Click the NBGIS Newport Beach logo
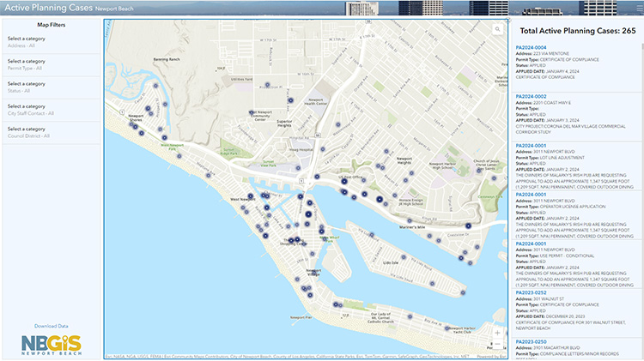Viewport: 644px width, 361px height. (x=52, y=345)
